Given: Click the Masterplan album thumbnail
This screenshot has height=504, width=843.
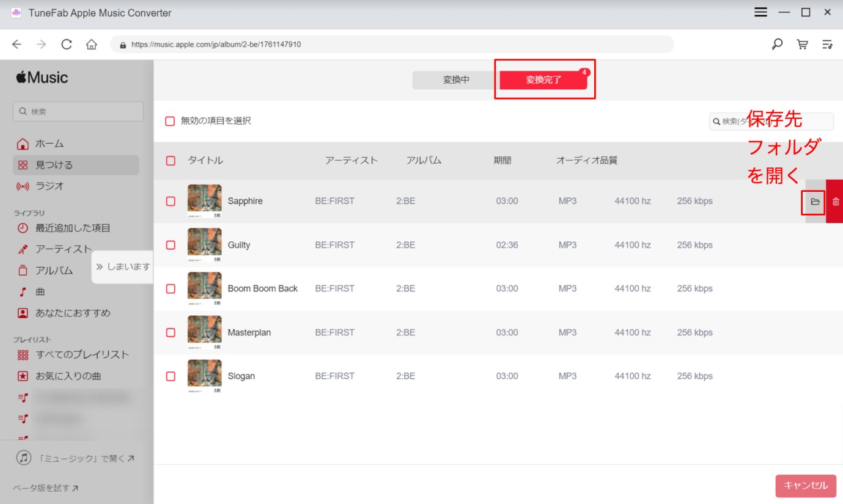Looking at the screenshot, I should (x=205, y=332).
